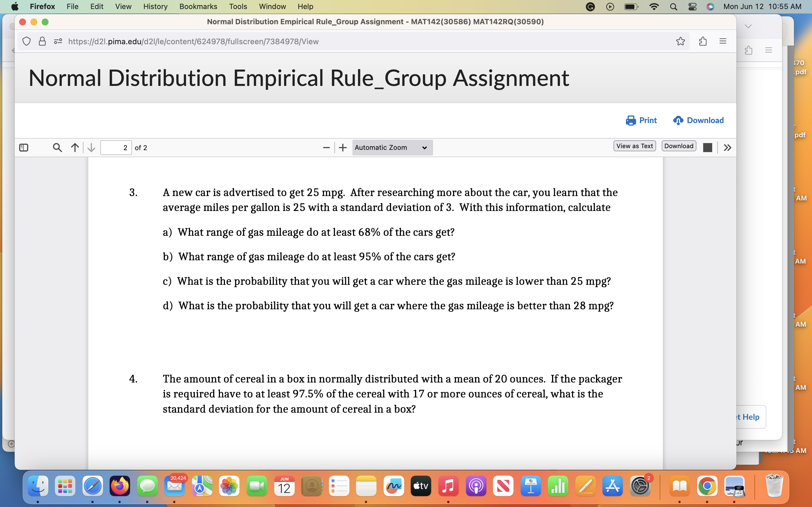
Task: Bookmark this page with the star icon
Action: coord(680,41)
